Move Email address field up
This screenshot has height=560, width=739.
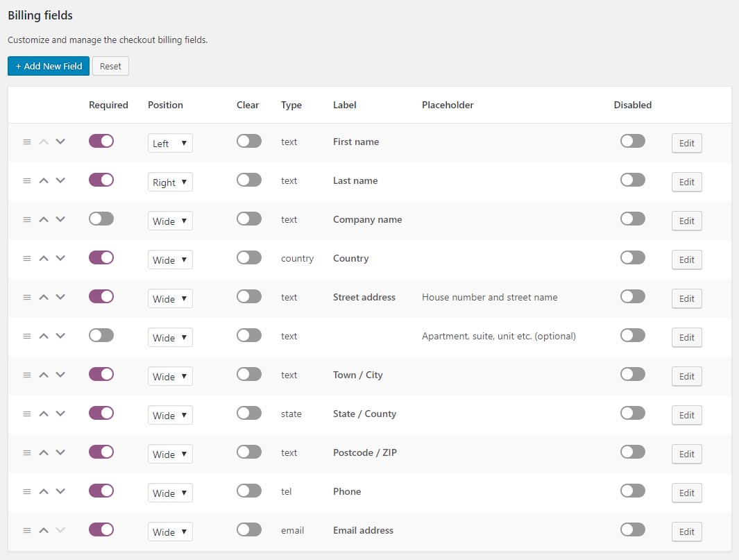pyautogui.click(x=44, y=530)
